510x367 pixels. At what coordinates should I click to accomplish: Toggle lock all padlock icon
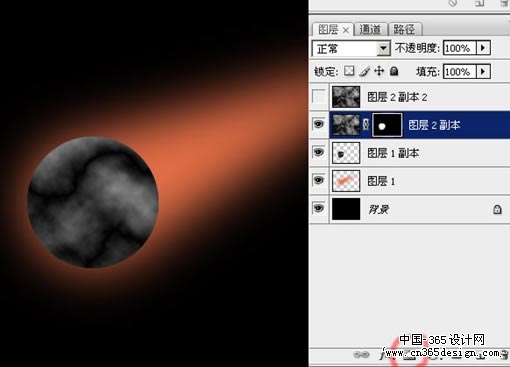point(394,71)
